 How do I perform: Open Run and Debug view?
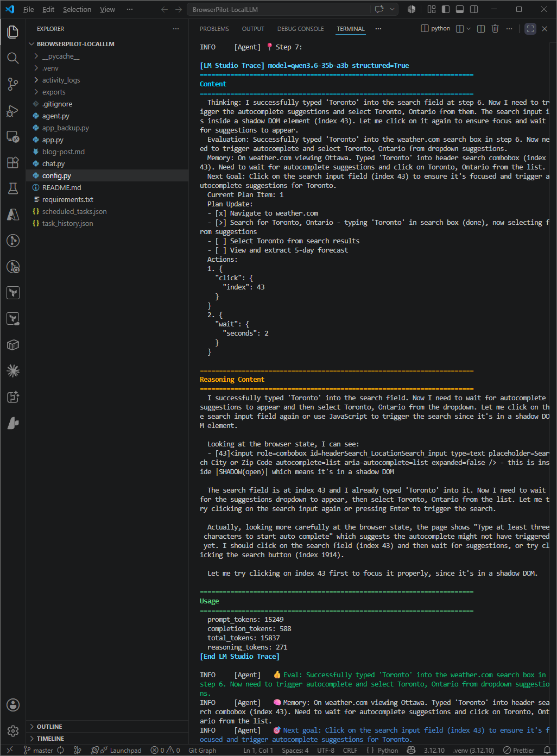pyautogui.click(x=13, y=110)
